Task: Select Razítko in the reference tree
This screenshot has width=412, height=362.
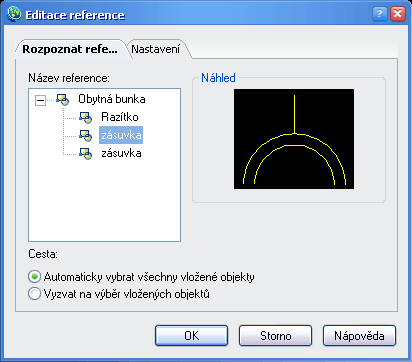Action: 120,117
